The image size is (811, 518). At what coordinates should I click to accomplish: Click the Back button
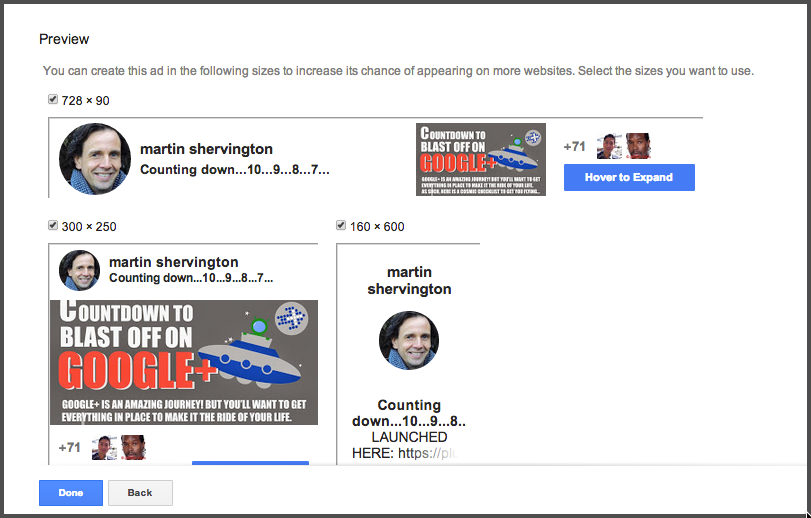[140, 493]
